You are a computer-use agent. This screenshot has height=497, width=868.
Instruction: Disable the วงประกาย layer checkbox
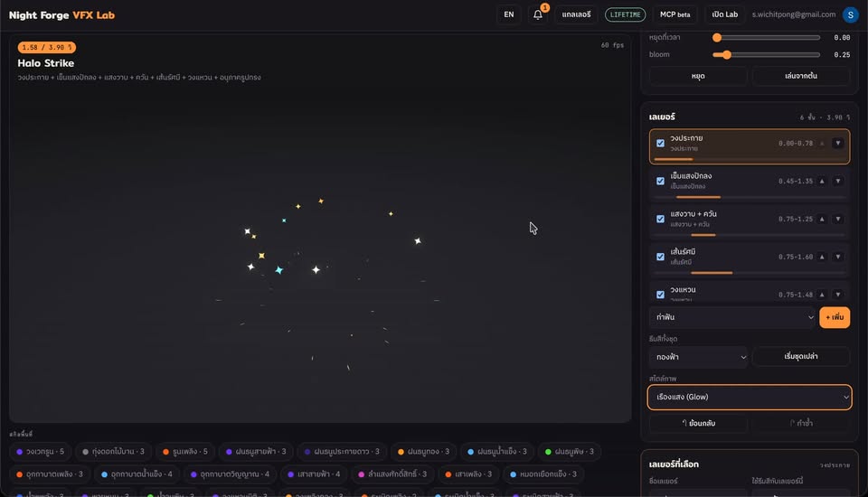[660, 144]
